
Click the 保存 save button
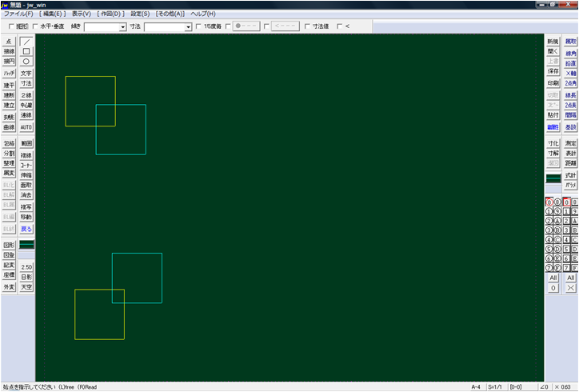[553, 71]
